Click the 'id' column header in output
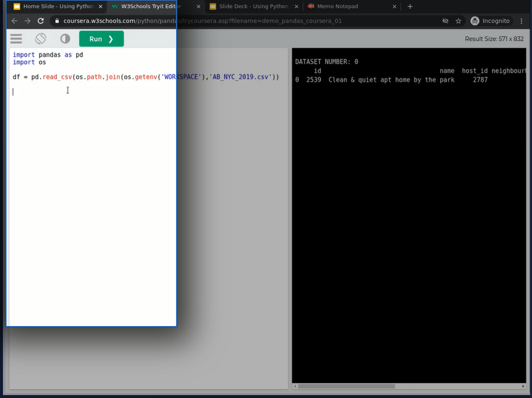 coord(317,71)
